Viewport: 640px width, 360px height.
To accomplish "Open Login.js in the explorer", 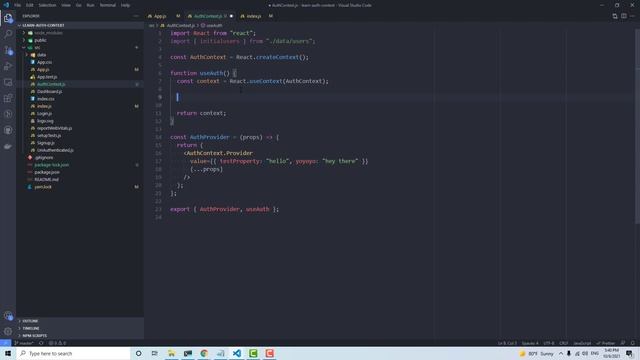I will (44, 113).
